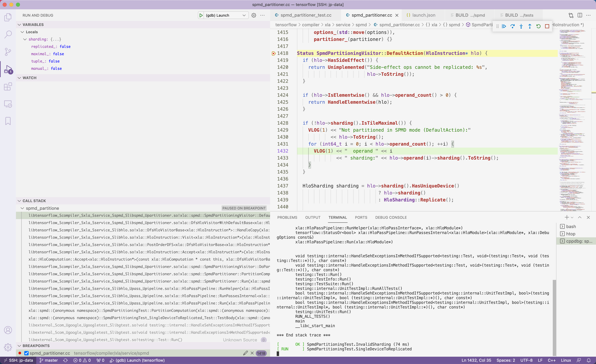
Task: Select the bash terminal in the terminal list
Action: point(576,227)
